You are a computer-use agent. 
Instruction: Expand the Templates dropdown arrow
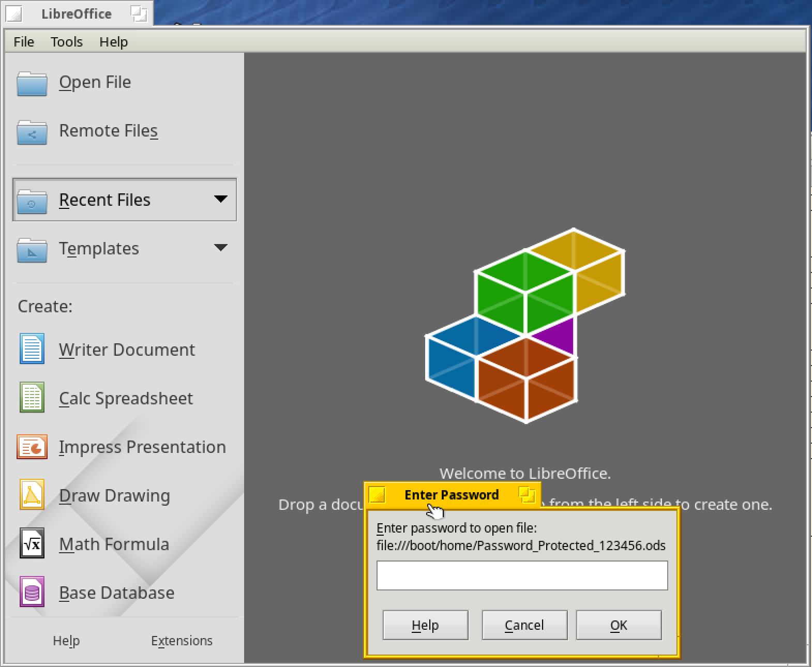click(x=221, y=248)
